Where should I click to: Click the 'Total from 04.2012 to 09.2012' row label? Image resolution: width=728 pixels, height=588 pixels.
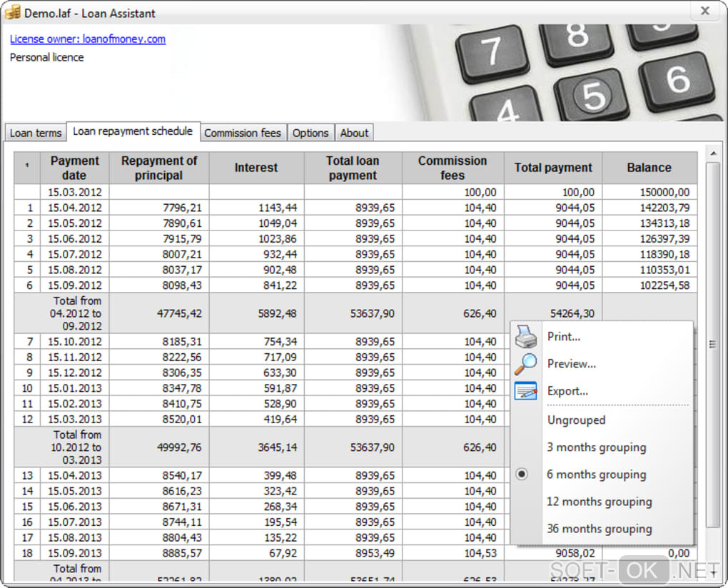coord(74,313)
